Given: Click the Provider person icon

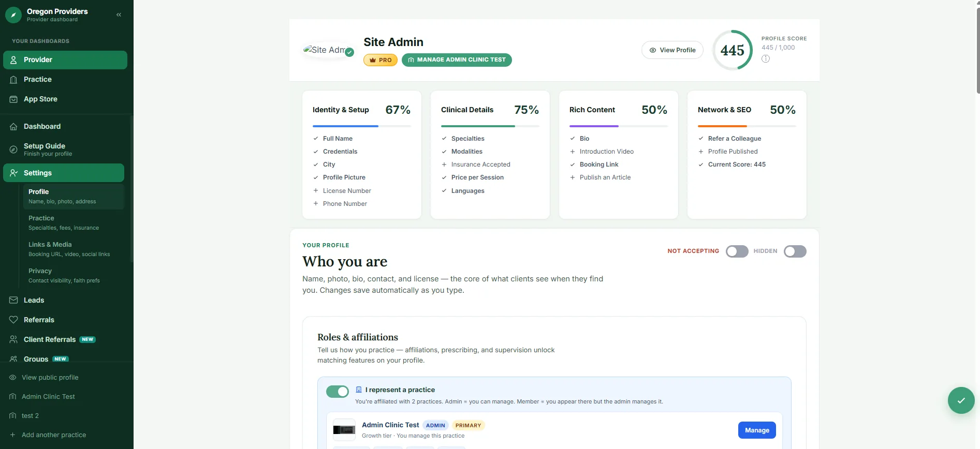Looking at the screenshot, I should click(x=13, y=60).
